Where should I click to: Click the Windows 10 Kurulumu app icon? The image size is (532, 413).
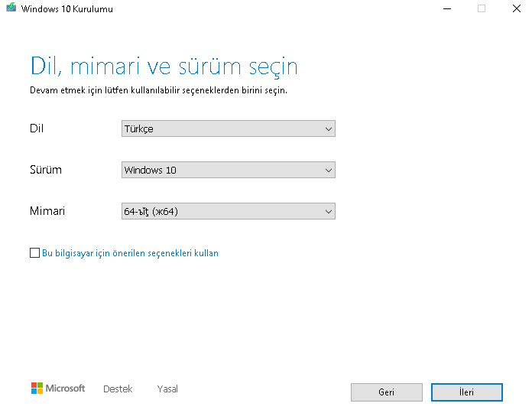click(x=11, y=8)
